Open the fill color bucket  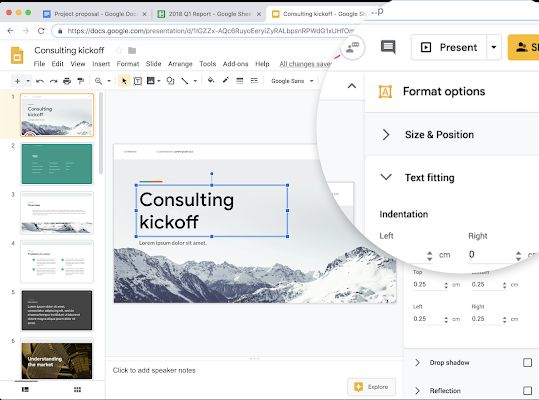click(211, 80)
